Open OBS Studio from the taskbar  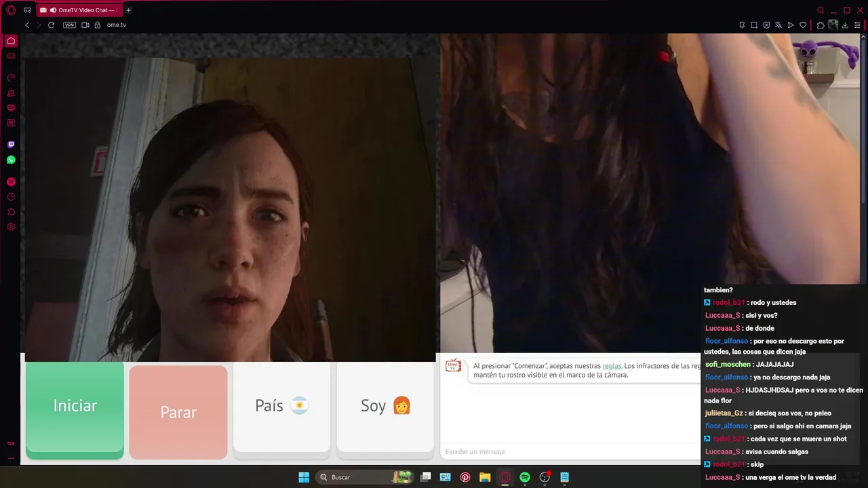tap(545, 477)
